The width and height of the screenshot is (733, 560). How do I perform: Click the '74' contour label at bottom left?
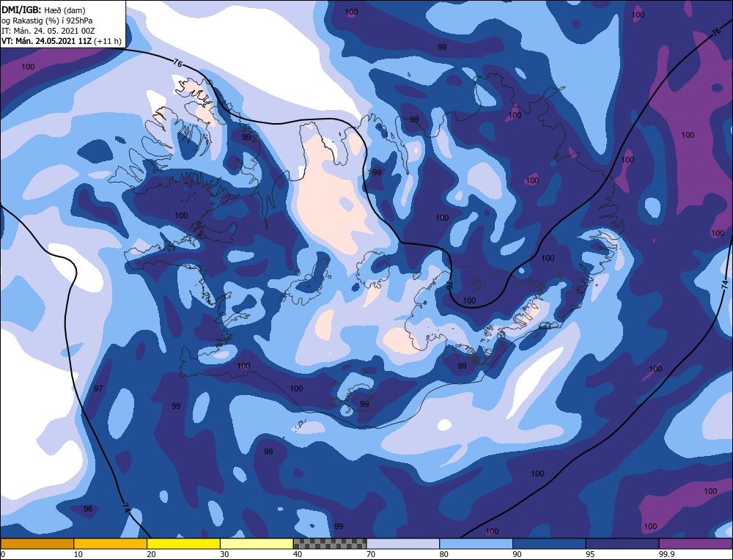(126, 508)
